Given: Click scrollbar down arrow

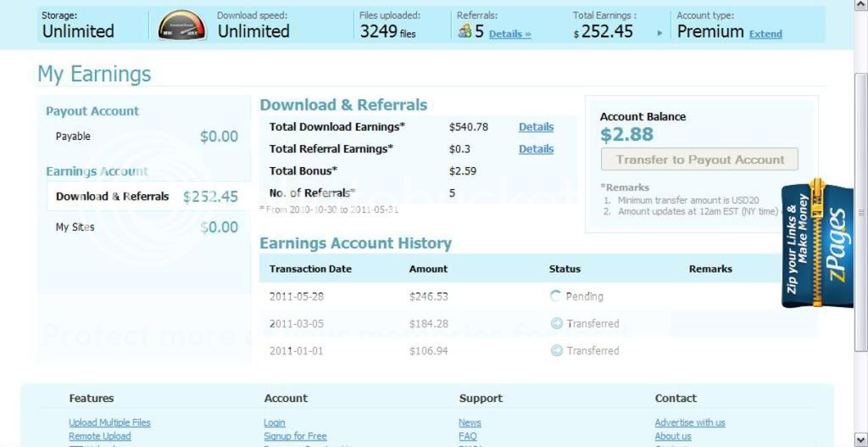Looking at the screenshot, I should pyautogui.click(x=861, y=441).
